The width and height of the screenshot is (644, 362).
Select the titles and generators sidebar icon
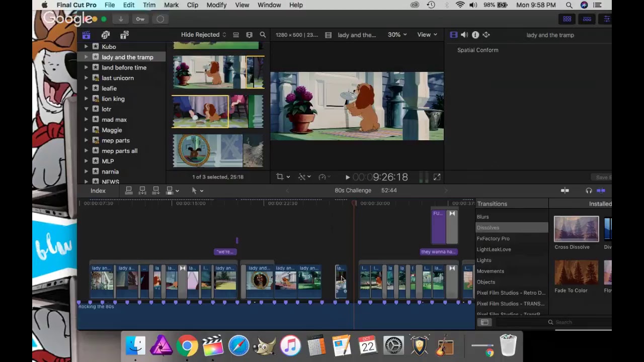(x=124, y=35)
